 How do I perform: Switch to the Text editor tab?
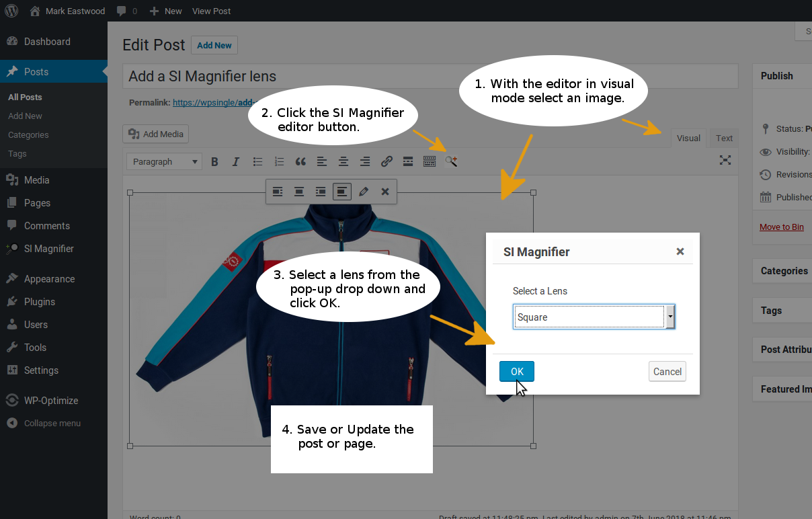tap(724, 138)
